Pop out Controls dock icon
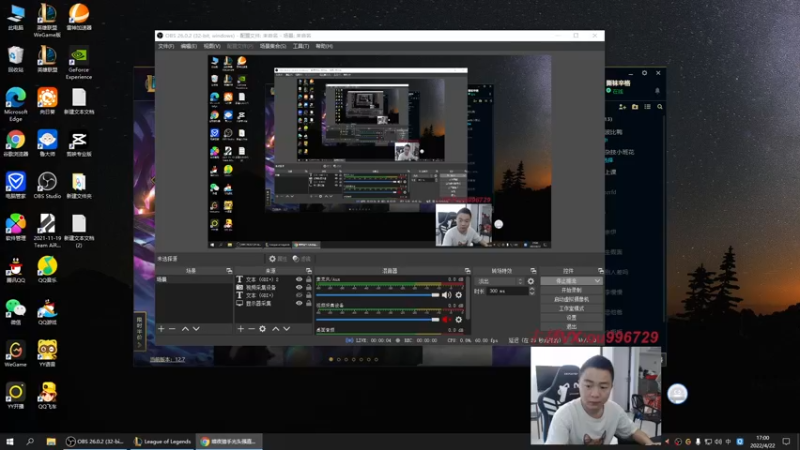The width and height of the screenshot is (800, 450). [601, 270]
